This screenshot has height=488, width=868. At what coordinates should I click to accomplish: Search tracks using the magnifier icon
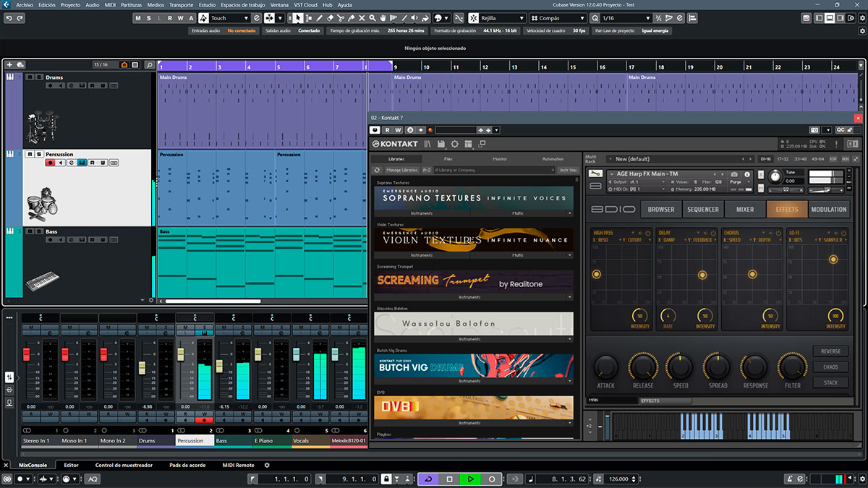click(149, 65)
